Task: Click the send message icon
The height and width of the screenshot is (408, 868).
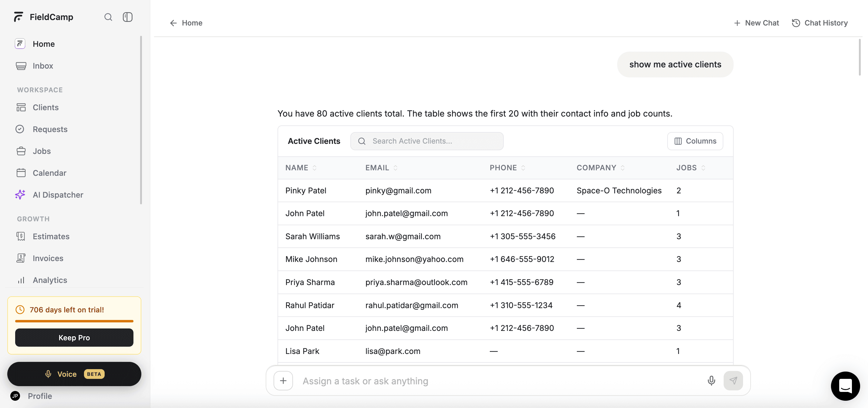Action: click(734, 381)
